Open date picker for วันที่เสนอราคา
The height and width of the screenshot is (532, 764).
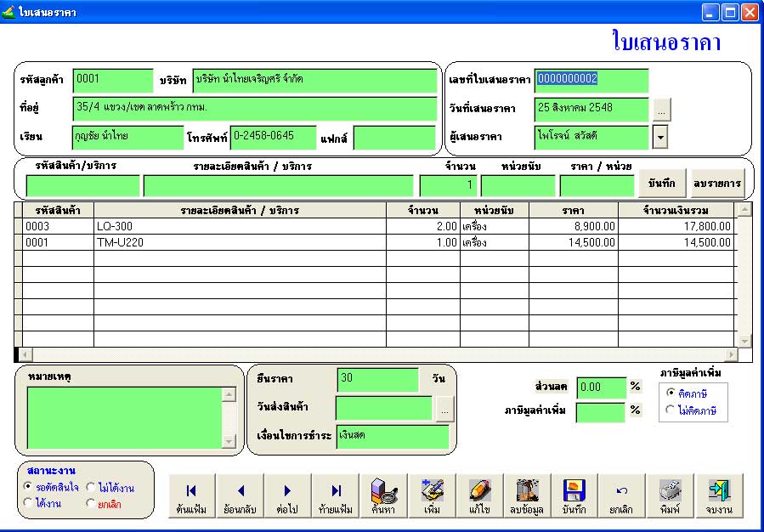(662, 109)
